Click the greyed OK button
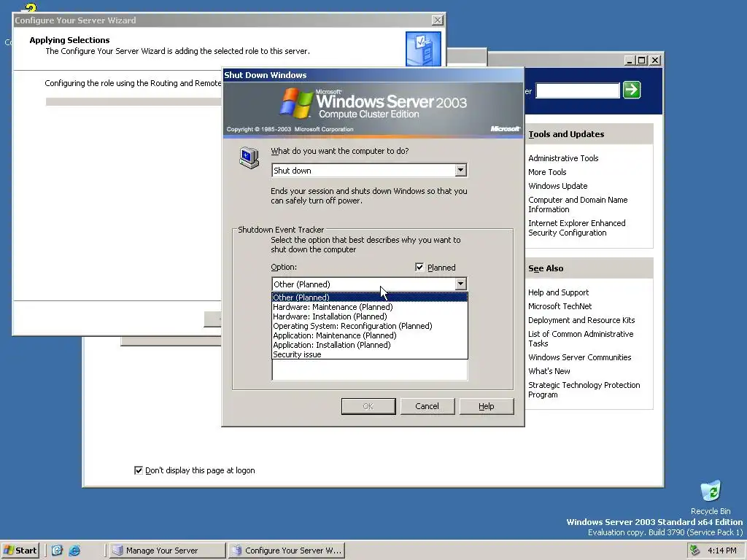 pyautogui.click(x=368, y=406)
